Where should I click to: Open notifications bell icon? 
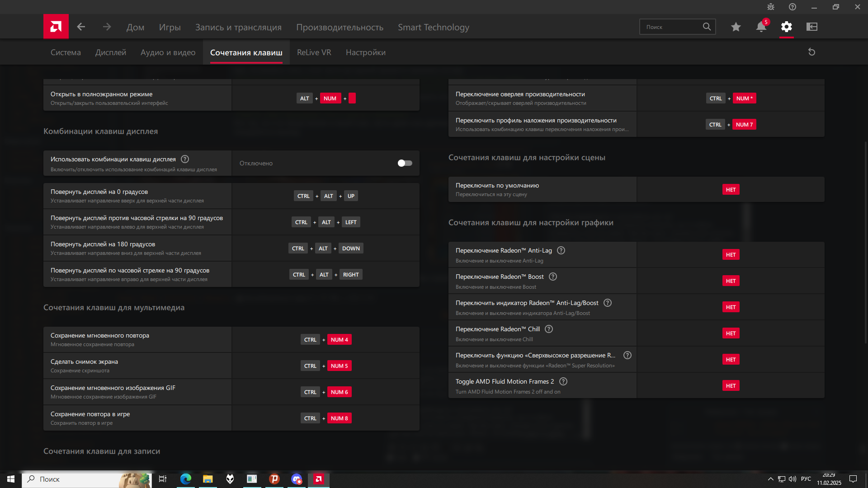click(x=761, y=27)
